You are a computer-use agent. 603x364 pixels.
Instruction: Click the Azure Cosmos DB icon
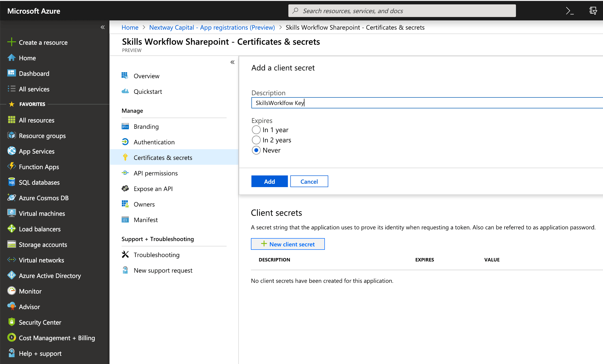coord(11,198)
